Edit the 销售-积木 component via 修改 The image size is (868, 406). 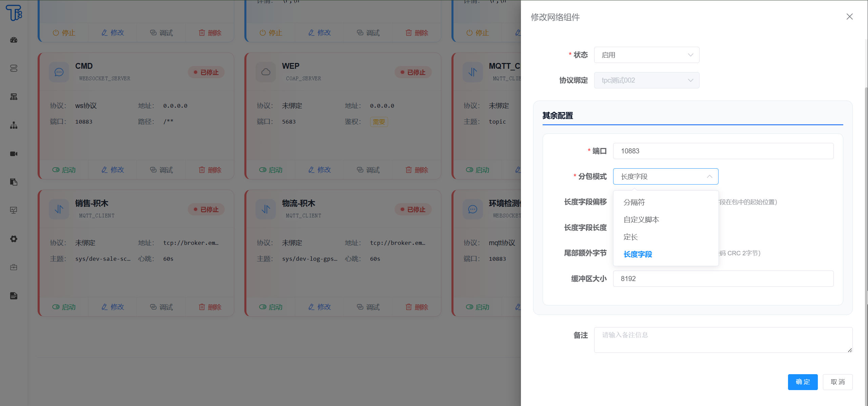(113, 307)
